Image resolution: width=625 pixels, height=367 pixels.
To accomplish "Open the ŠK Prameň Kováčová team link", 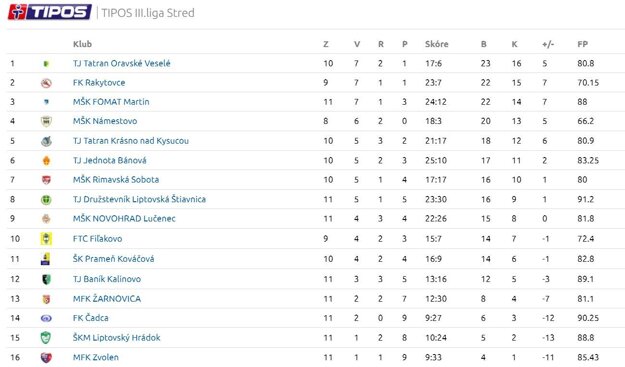I will [x=113, y=259].
